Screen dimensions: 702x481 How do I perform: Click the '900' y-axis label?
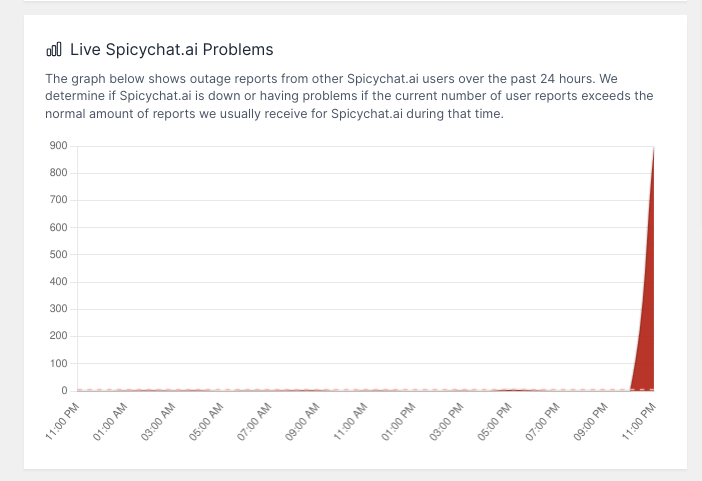[59, 146]
